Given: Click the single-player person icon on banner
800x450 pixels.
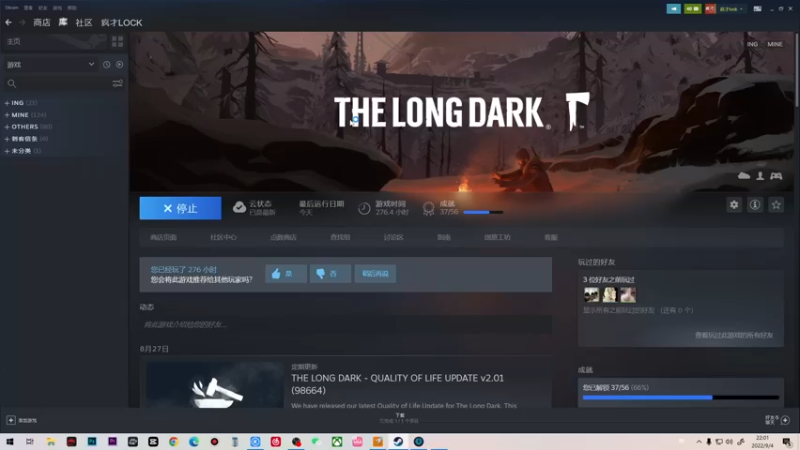Looking at the screenshot, I should click(x=760, y=176).
